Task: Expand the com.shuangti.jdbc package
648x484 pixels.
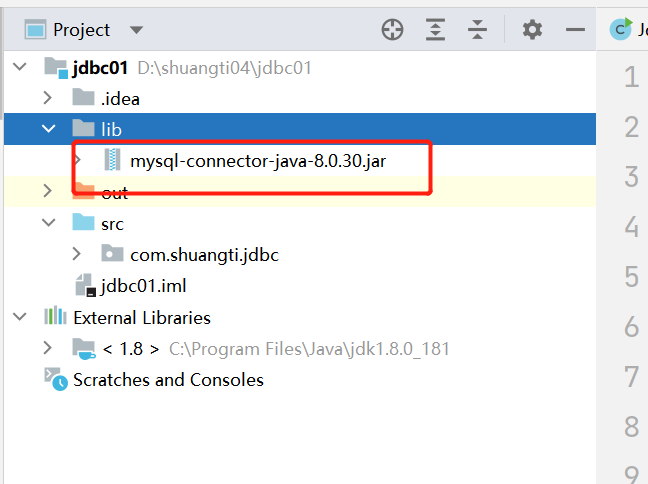Action: pyautogui.click(x=78, y=254)
